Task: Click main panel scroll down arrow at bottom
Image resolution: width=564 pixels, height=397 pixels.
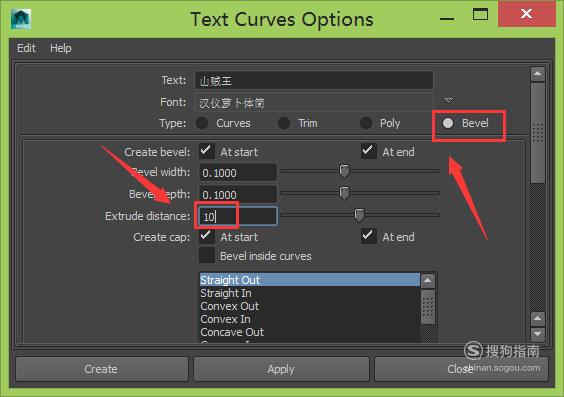Action: 537,334
